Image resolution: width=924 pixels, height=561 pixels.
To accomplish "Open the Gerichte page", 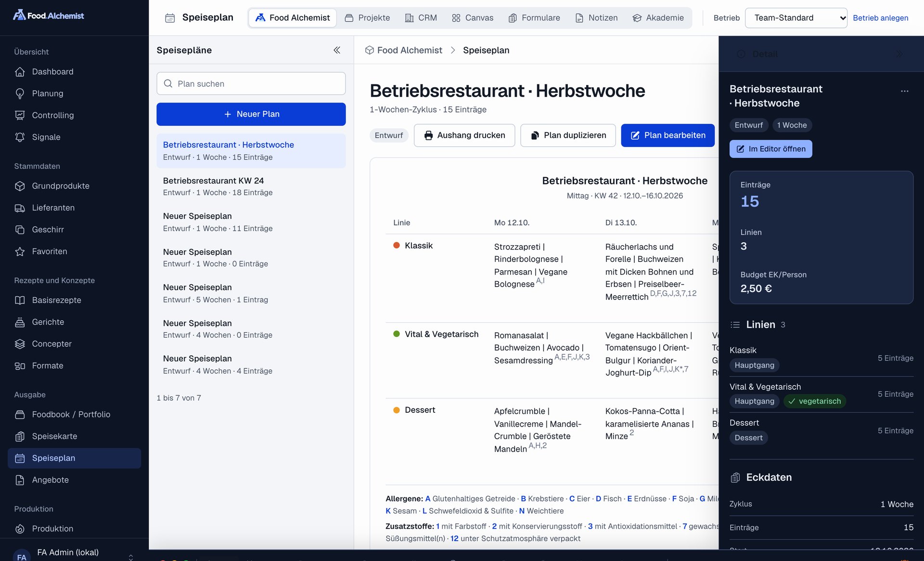I will click(x=74, y=322).
